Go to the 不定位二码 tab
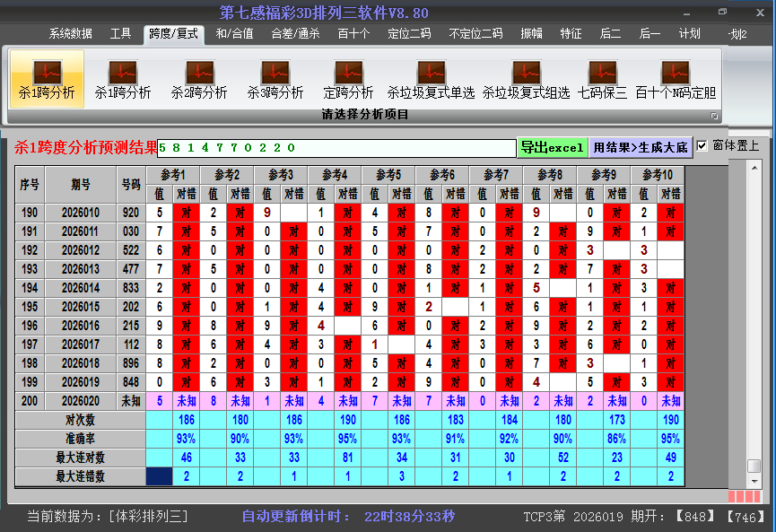The image size is (776, 532). pyautogui.click(x=475, y=34)
